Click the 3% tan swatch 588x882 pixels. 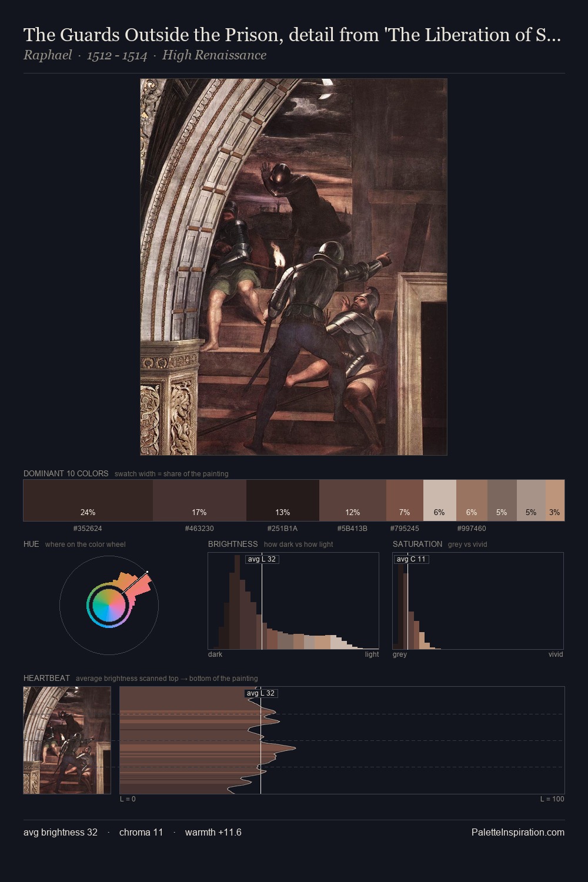(x=555, y=500)
